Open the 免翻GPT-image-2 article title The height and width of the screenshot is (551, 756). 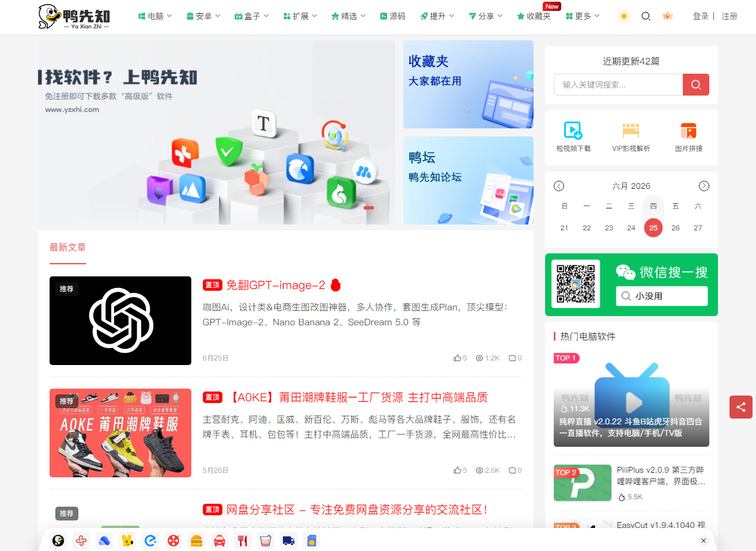[275, 285]
